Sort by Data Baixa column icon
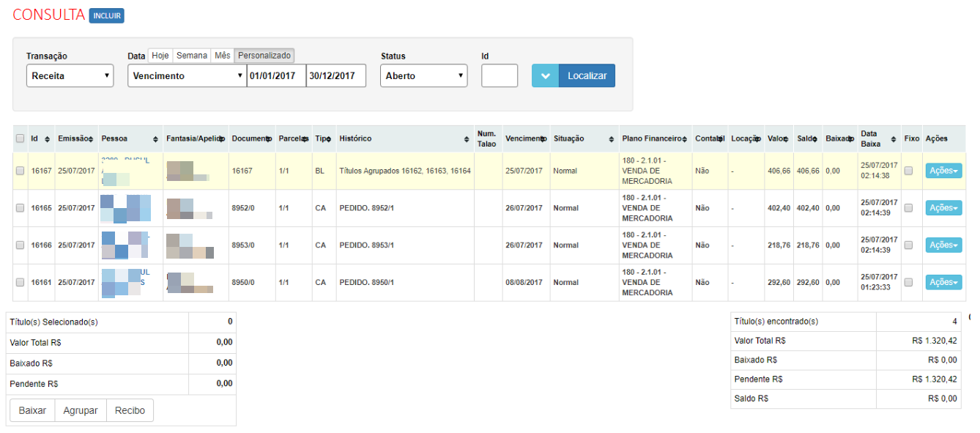Screen dimensions: 980x433 click(x=893, y=139)
